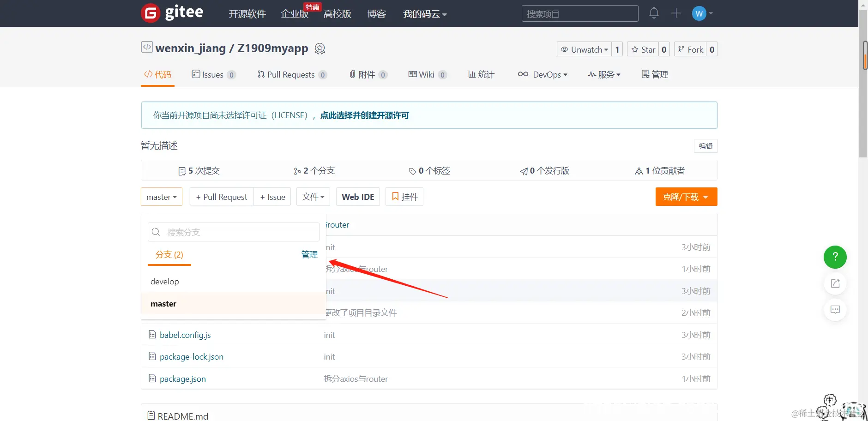868x421 pixels.
Task: Focus the 搜索项目 search field
Action: click(580, 13)
